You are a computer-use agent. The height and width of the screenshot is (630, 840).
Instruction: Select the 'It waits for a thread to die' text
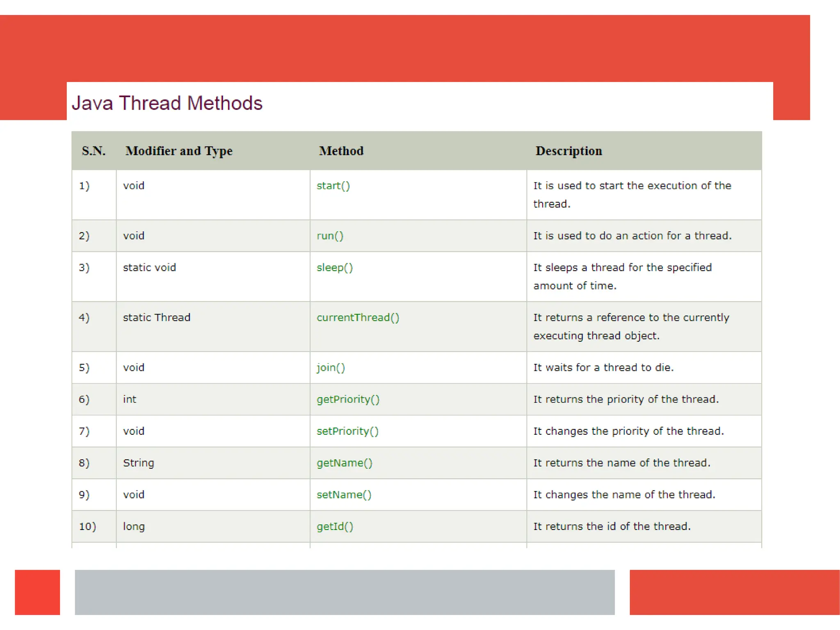pyautogui.click(x=603, y=367)
